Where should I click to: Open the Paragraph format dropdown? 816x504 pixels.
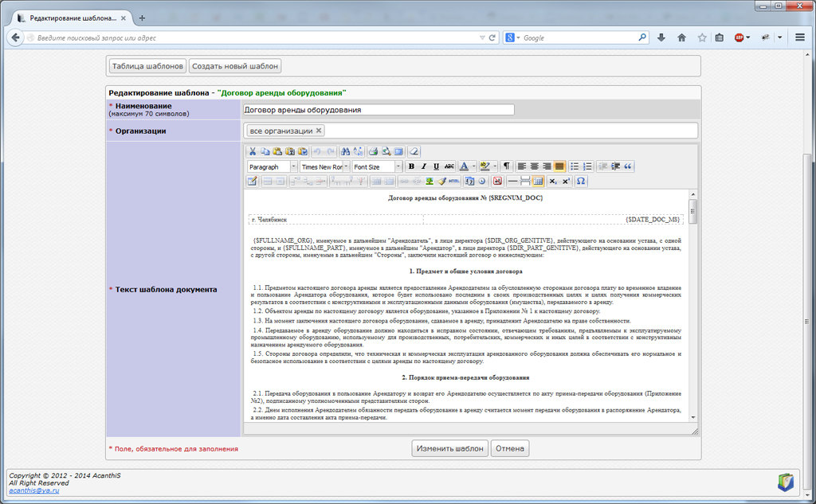pos(273,166)
